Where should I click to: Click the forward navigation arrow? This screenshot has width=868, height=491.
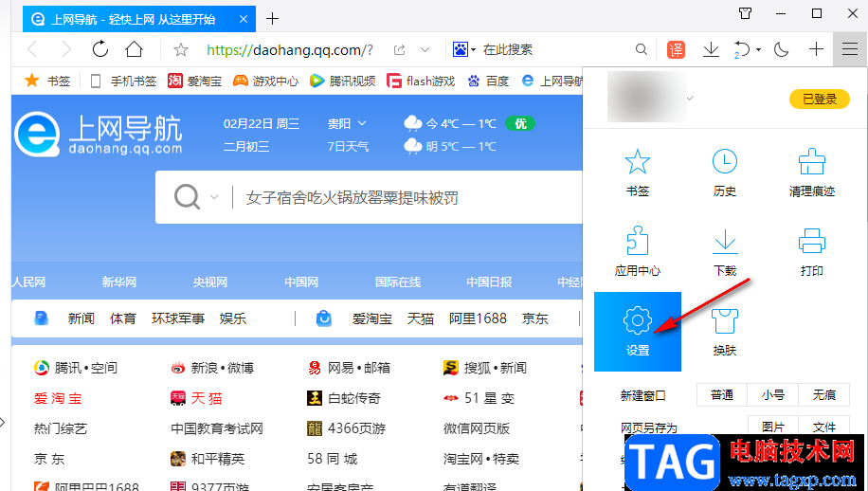click(66, 50)
